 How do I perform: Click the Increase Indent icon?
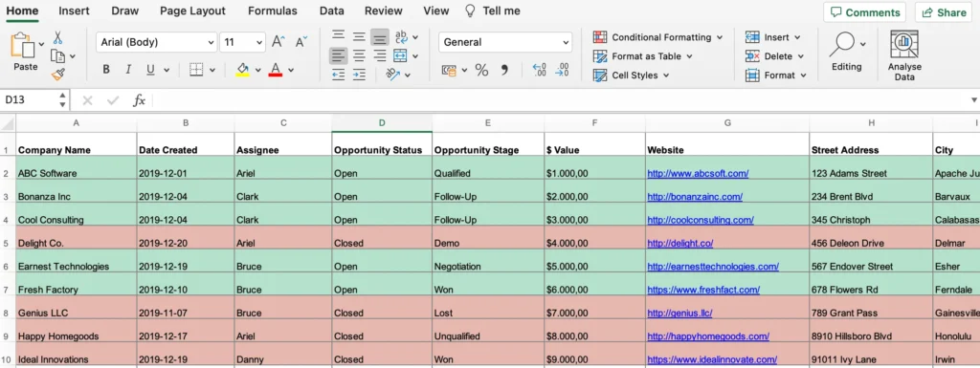pyautogui.click(x=359, y=75)
